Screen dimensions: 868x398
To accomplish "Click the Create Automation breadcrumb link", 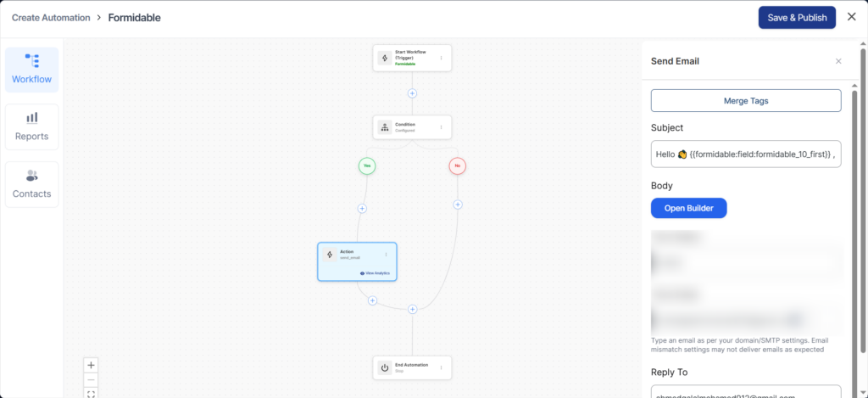I will point(50,18).
